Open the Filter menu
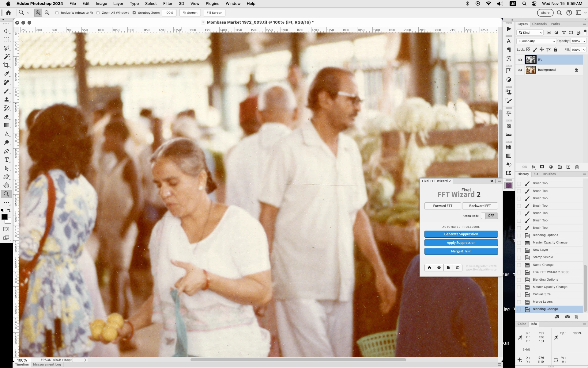The height and width of the screenshot is (368, 588). tap(168, 4)
